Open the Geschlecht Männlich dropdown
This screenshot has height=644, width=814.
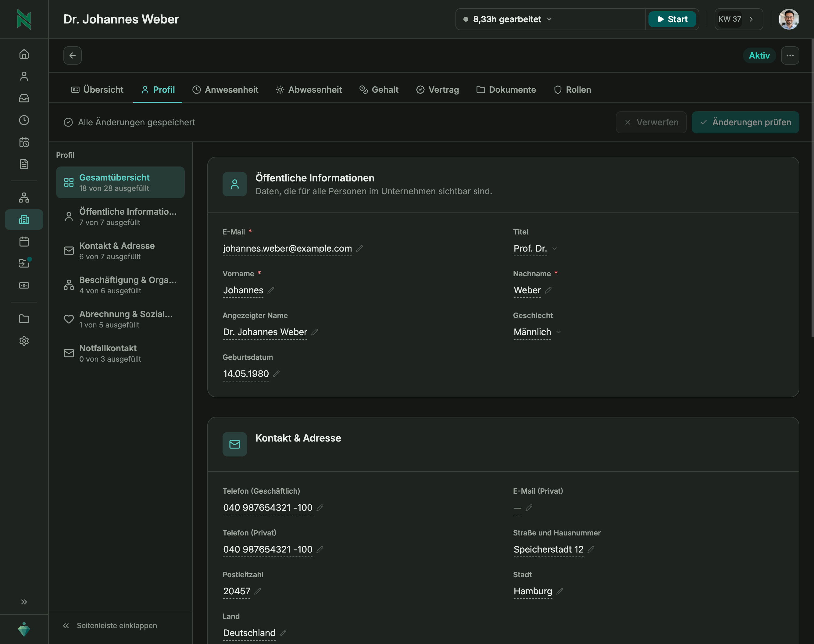coord(537,332)
